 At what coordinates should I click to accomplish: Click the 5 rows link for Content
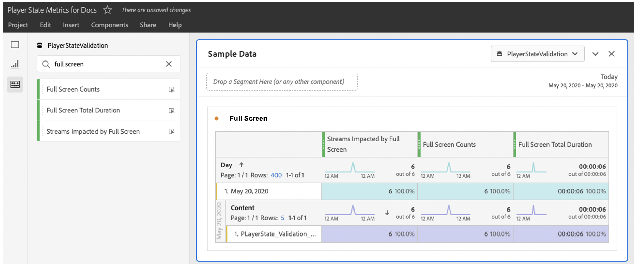[282, 218]
